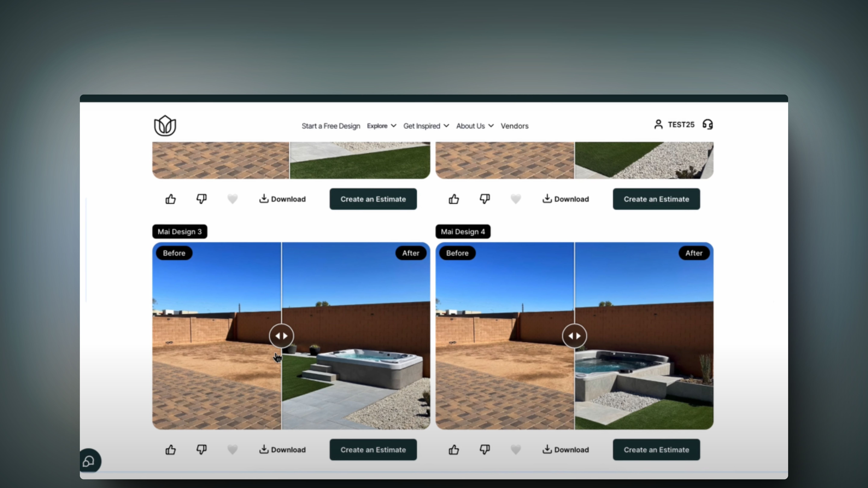Like Mai Design 4 with thumbs up

[x=454, y=450]
